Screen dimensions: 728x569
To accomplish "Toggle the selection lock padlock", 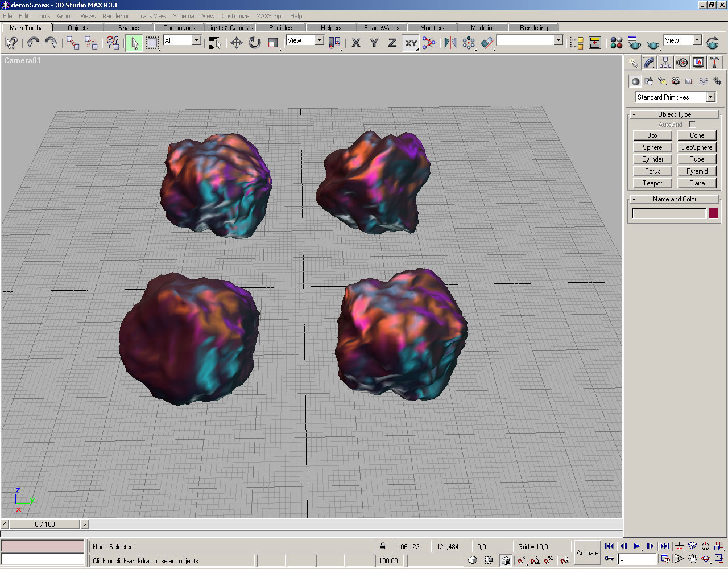I will [x=383, y=546].
